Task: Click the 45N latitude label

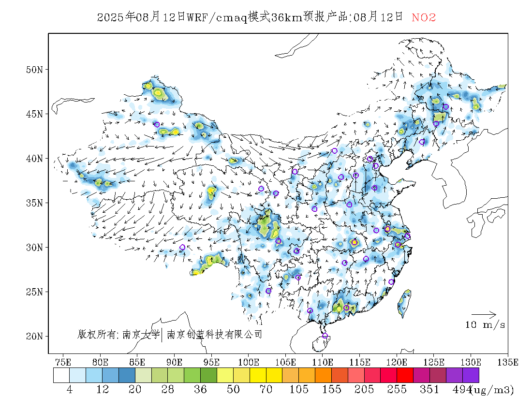Action: pyautogui.click(x=35, y=114)
